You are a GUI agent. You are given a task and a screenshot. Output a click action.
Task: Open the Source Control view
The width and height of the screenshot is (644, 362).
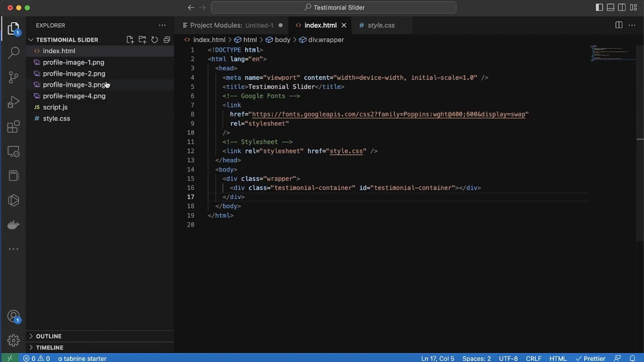(x=13, y=77)
